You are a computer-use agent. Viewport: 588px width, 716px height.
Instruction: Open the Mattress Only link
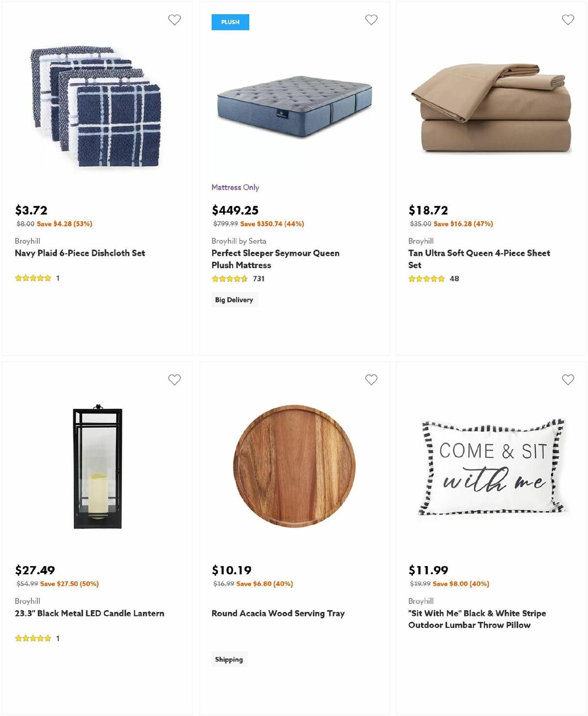coord(235,187)
